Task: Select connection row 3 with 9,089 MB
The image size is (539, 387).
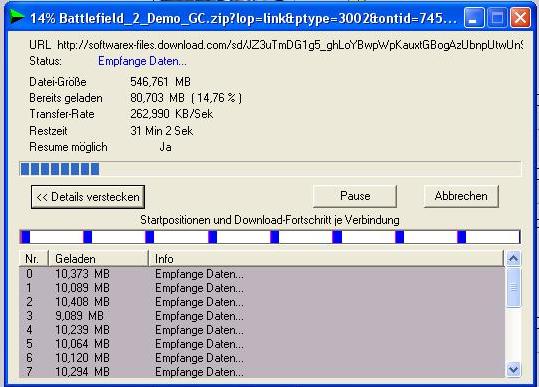Action: click(262, 316)
